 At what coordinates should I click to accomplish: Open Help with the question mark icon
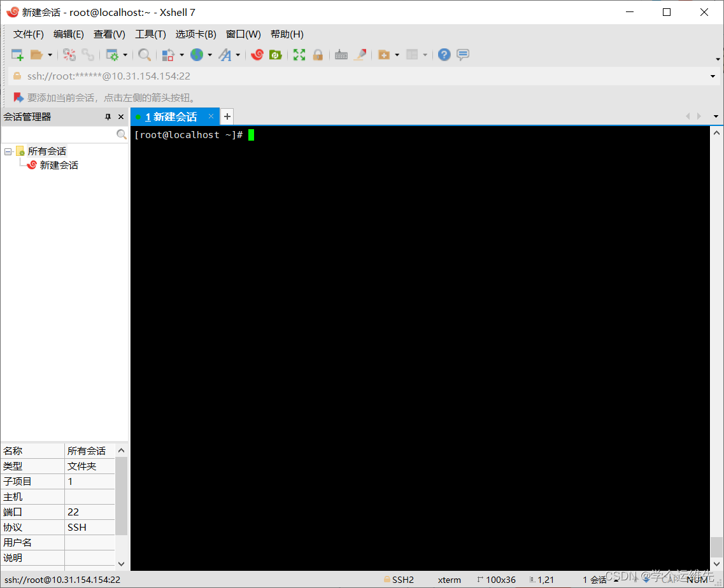(444, 55)
